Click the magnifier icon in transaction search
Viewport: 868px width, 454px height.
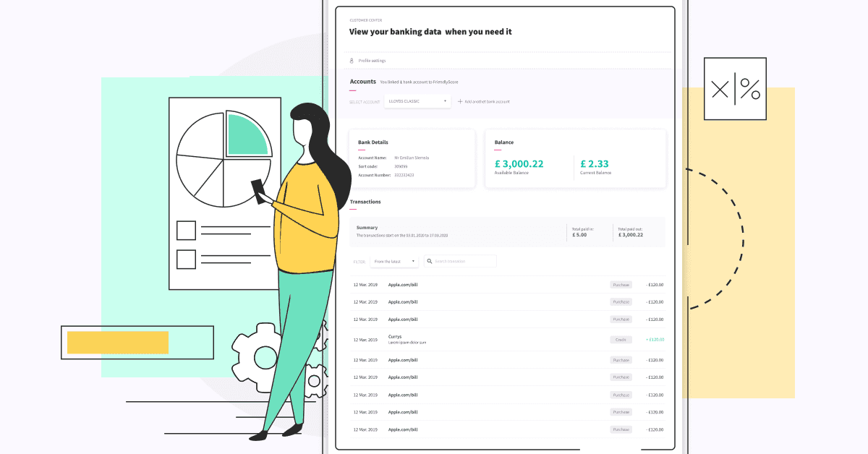(430, 261)
